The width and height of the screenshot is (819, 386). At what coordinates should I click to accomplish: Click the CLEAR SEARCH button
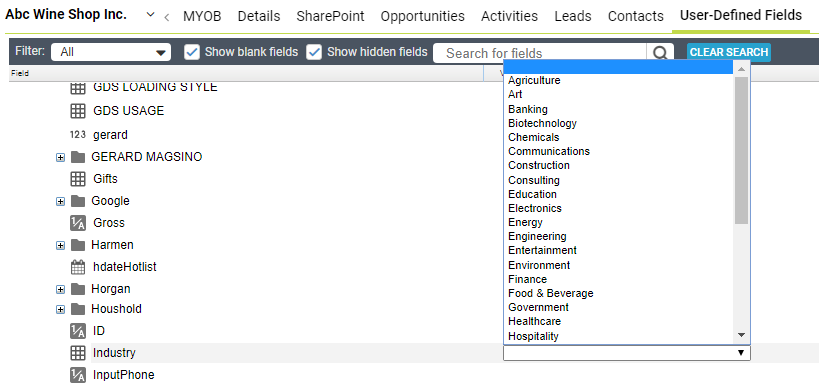[x=729, y=52]
